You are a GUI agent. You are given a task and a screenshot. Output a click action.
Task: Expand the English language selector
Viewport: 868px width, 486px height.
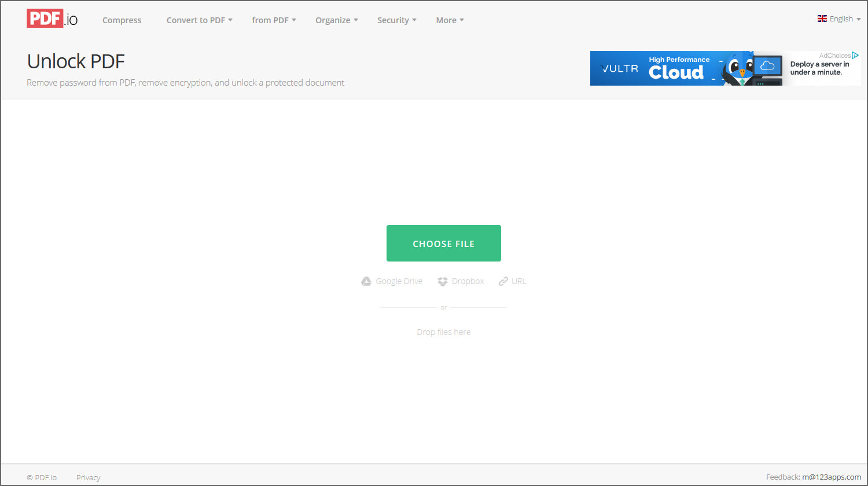(840, 19)
